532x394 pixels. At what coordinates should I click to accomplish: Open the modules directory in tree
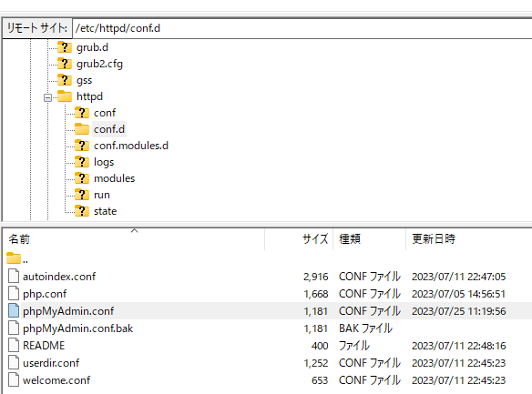click(x=115, y=178)
